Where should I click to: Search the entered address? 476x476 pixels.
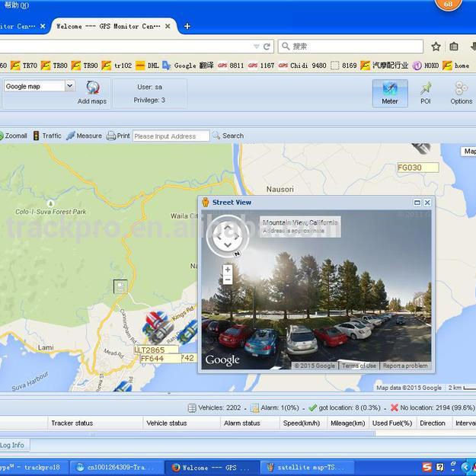(x=228, y=136)
